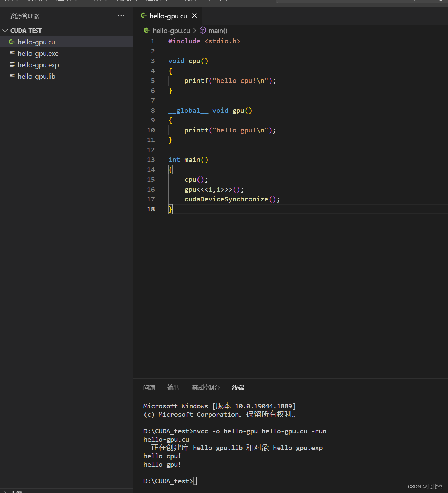Switch to the 调试控制台 (Debug Console) tab
The width and height of the screenshot is (448, 493).
(205, 388)
